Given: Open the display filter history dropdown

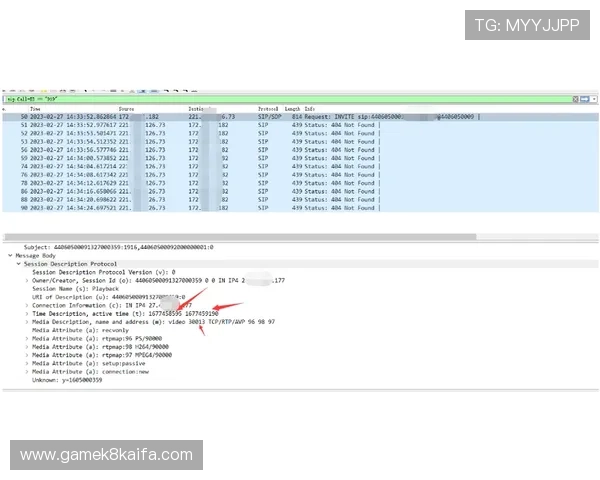Looking at the screenshot, I should click(x=594, y=100).
